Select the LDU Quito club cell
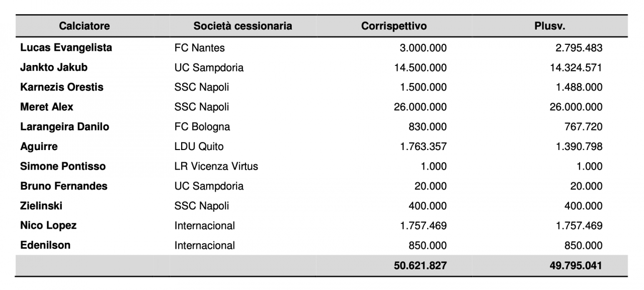644x290 pixels. tap(199, 147)
